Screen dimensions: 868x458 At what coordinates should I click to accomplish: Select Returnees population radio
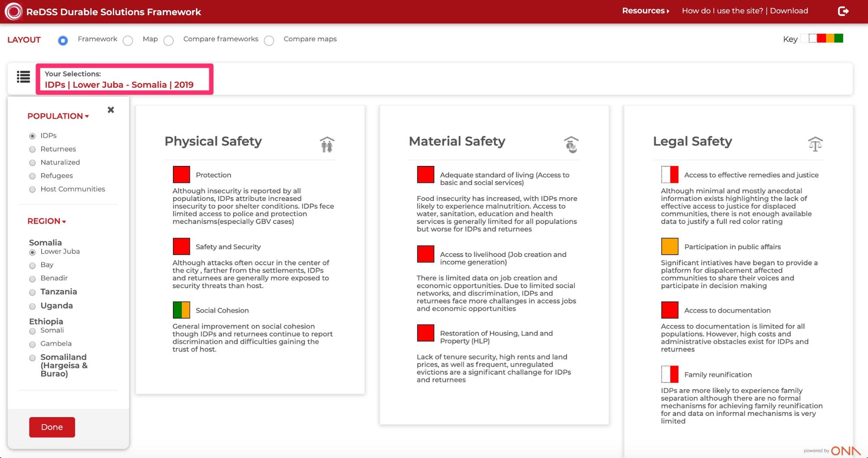[32, 149]
